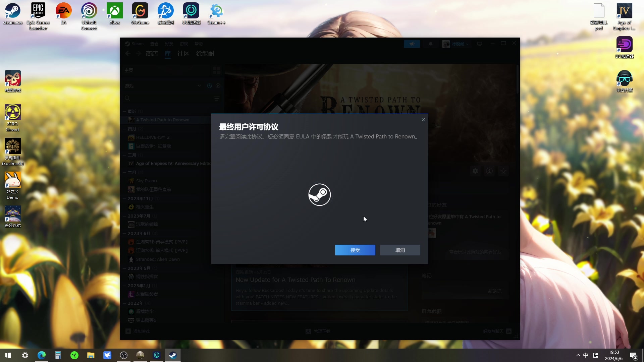Open the 好友 menu in the Steam window
Image resolution: width=644 pixels, height=362 pixels.
169,44
